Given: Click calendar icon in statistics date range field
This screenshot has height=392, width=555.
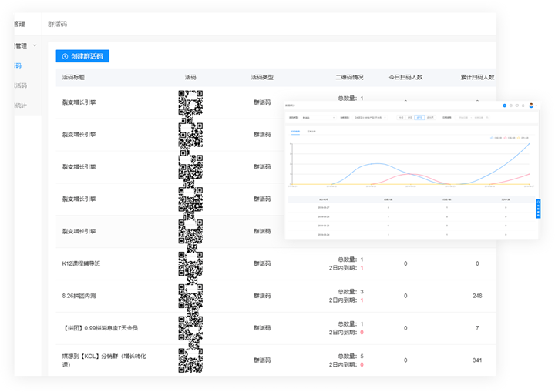Looking at the screenshot, I should click(x=487, y=118).
